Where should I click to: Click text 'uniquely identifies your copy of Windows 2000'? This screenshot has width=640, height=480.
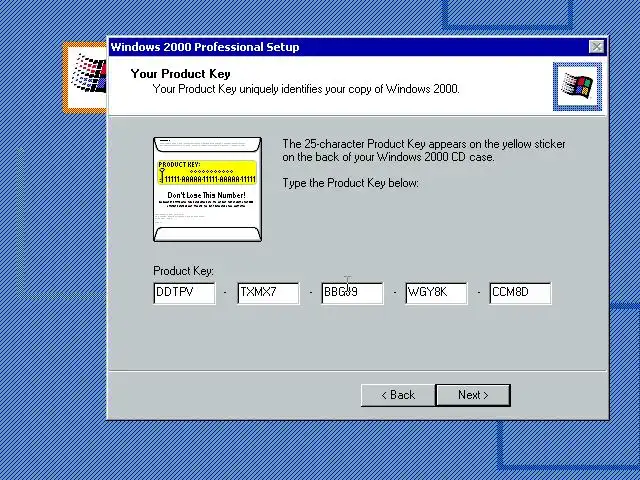pos(349,89)
